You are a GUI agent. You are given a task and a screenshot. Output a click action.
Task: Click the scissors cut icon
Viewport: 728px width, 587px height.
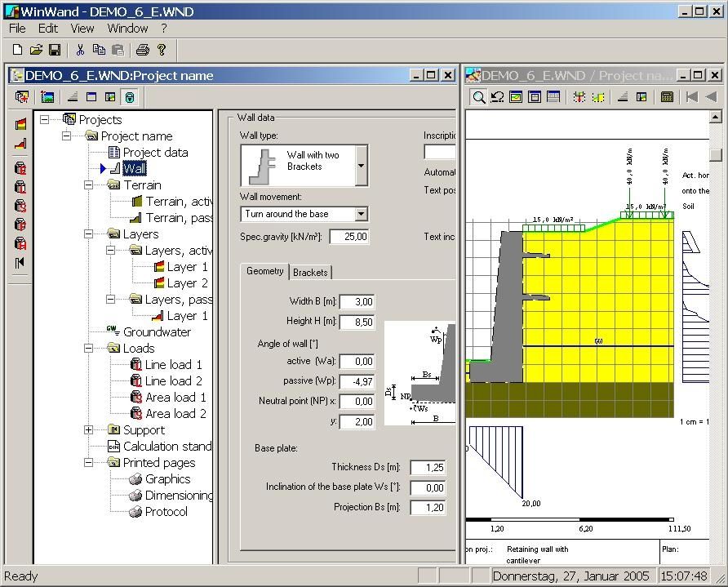pos(81,50)
